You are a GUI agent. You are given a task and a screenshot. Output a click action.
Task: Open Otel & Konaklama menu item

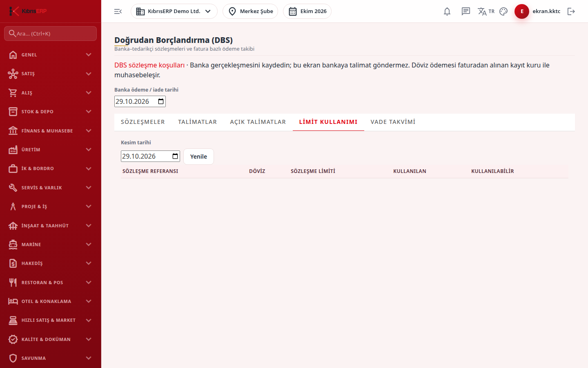coord(51,301)
